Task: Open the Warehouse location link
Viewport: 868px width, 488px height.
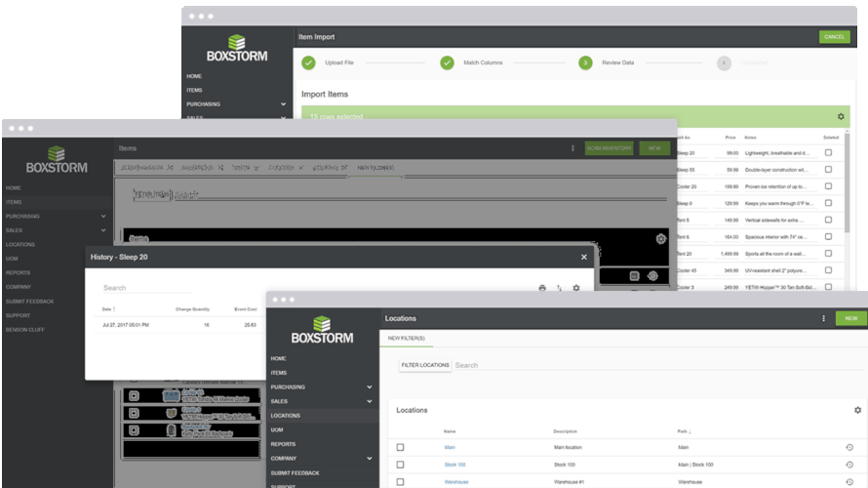Action: click(456, 482)
